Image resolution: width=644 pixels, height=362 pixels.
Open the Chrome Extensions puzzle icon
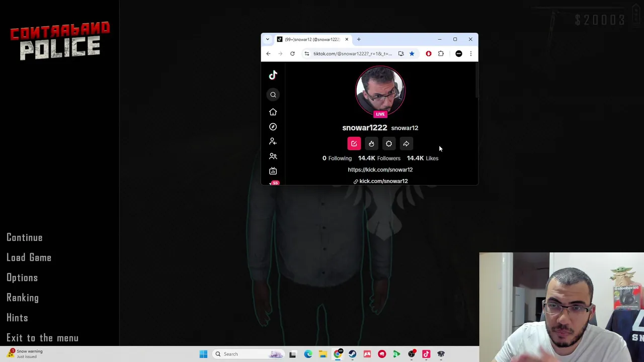coord(441,53)
